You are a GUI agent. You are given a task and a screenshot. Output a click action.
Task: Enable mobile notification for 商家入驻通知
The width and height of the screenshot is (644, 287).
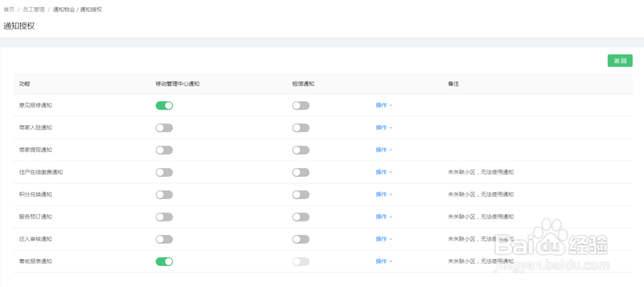pos(164,128)
